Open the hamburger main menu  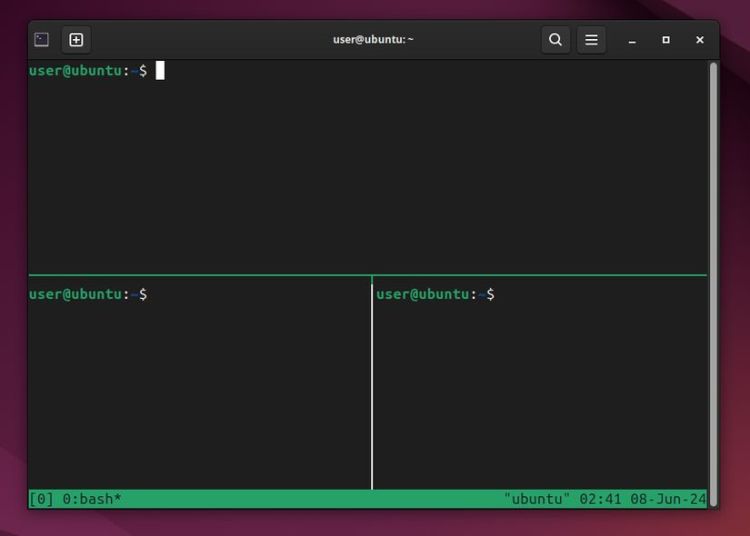[x=591, y=40]
